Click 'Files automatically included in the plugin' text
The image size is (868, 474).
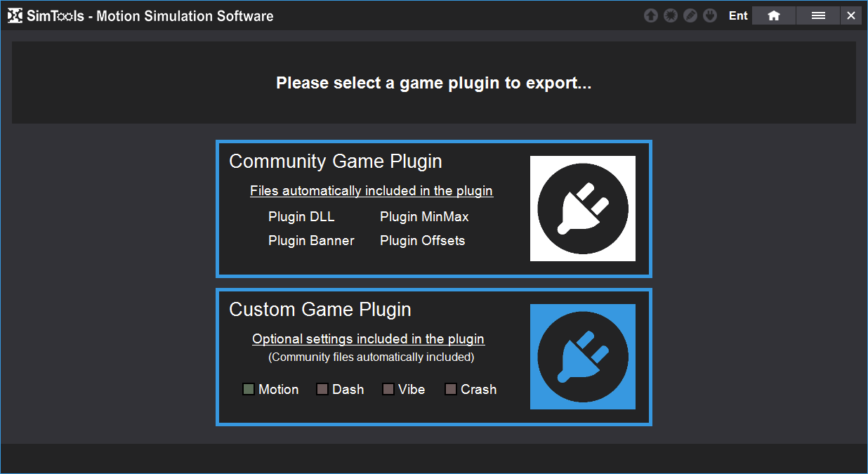[x=371, y=191]
